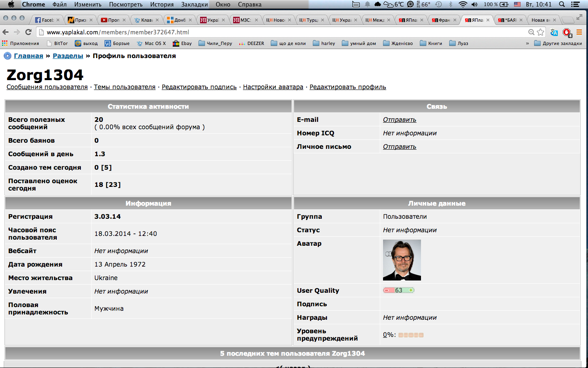The image size is (588, 368).
Task: Open the notification bell menu bar icon
Action: (x=367, y=4)
